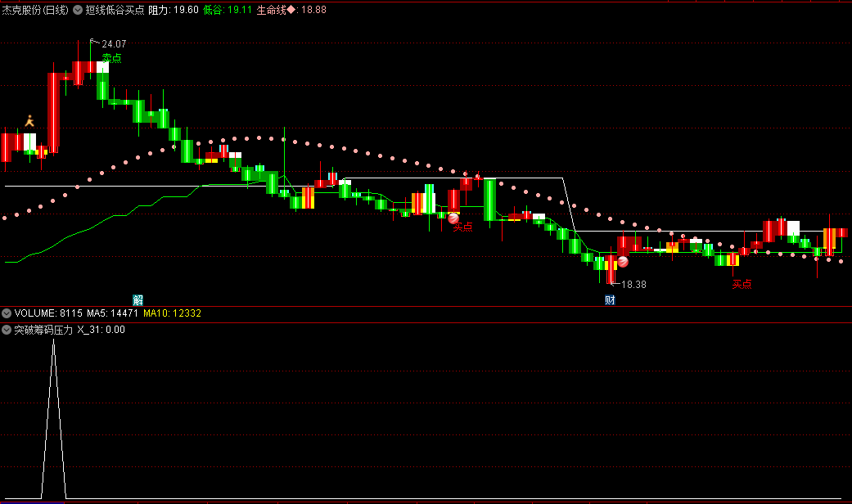Click the red ball marker near 18.38 low
The height and width of the screenshot is (504, 852).
[623, 262]
